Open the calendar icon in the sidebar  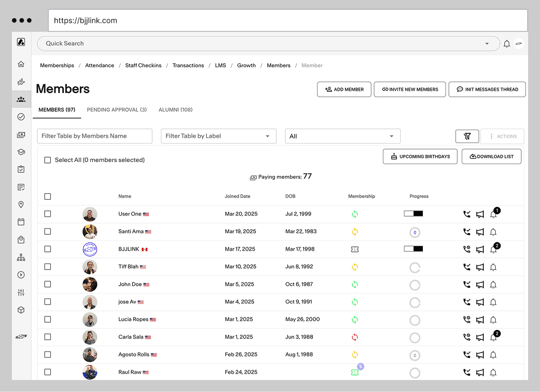click(21, 222)
